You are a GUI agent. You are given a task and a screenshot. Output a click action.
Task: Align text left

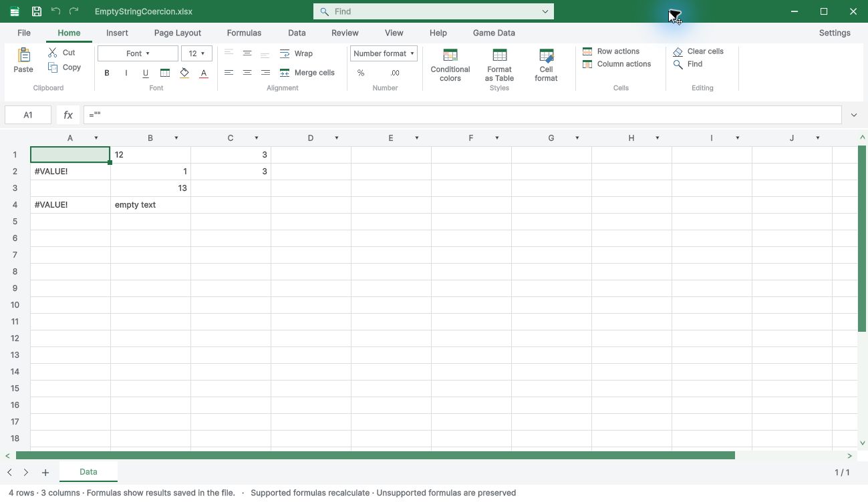(229, 73)
